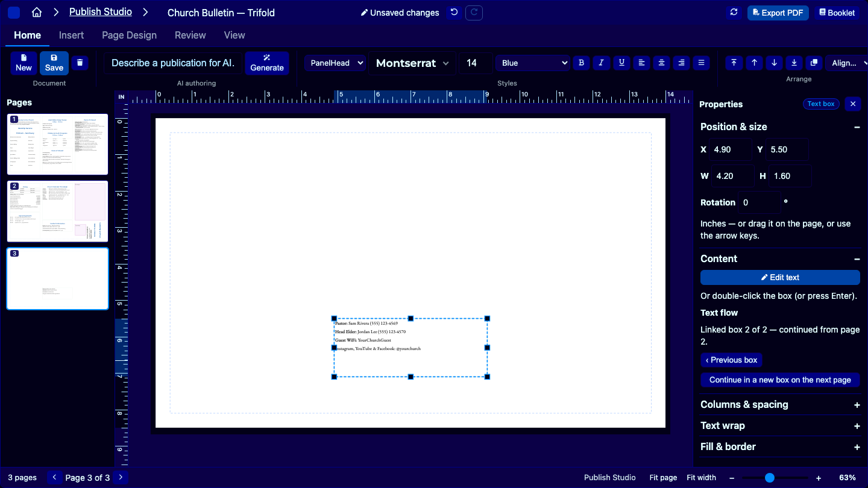The height and width of the screenshot is (488, 868).
Task: Move the selected box forward one level
Action: pos(754,63)
